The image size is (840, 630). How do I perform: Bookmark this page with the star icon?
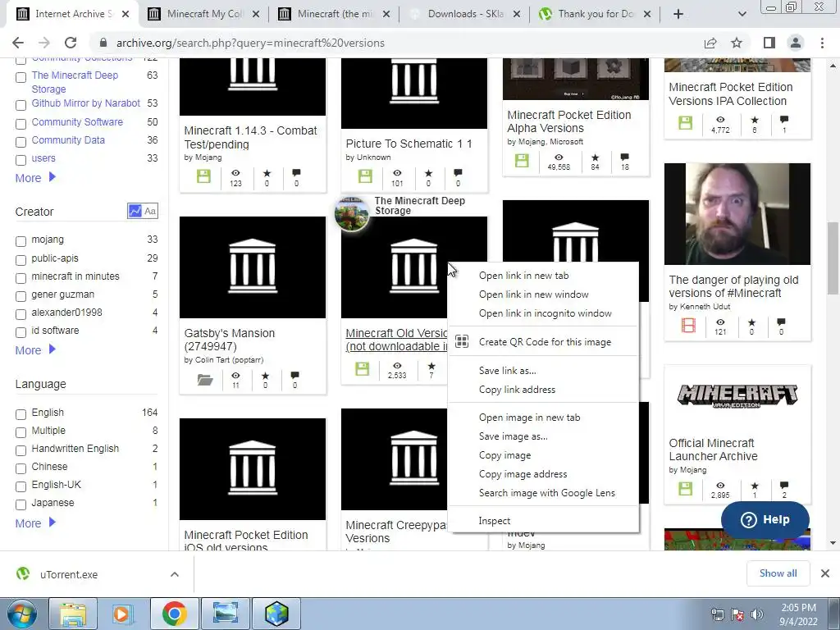(x=737, y=43)
